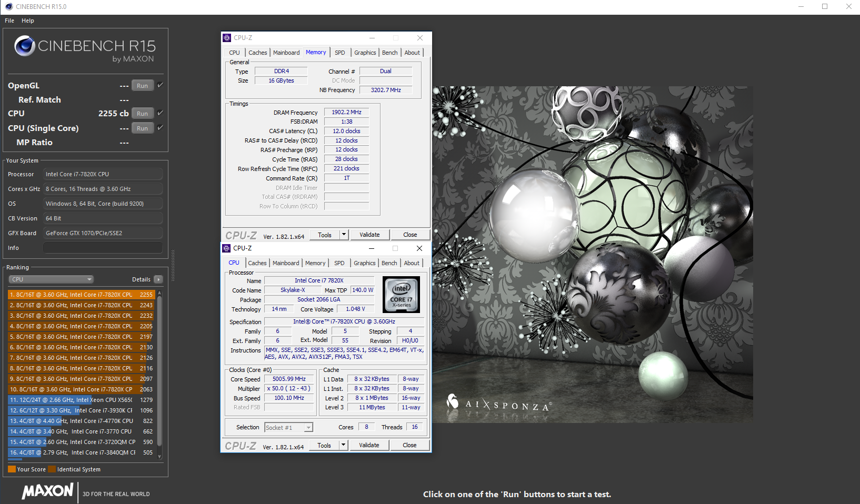The height and width of the screenshot is (504, 860).
Task: Open the Tools dropdown arrow in the Memory CPU-Z window
Action: point(344,235)
